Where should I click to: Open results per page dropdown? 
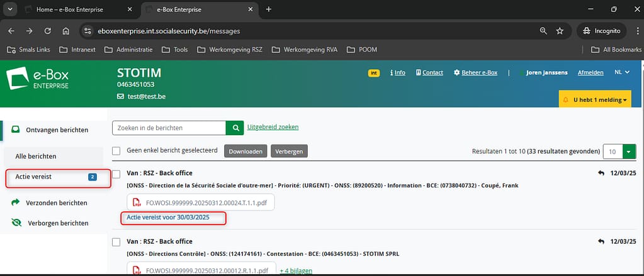tap(629, 152)
